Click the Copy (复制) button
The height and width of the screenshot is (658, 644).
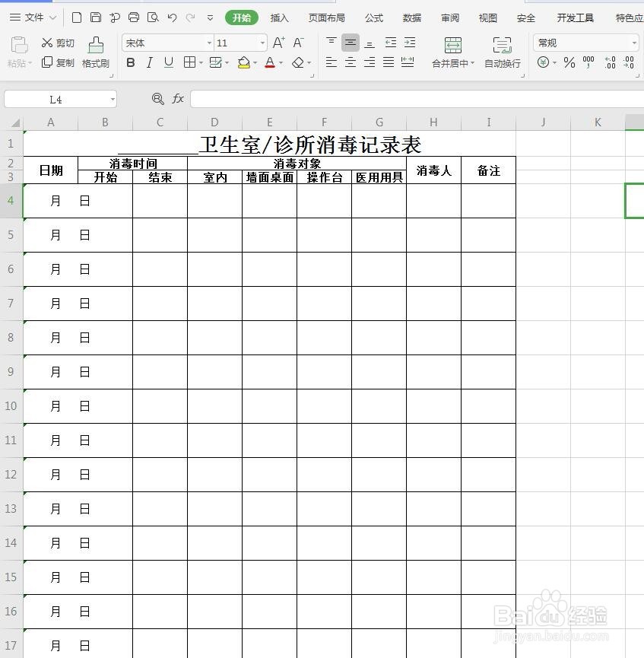pyautogui.click(x=58, y=62)
